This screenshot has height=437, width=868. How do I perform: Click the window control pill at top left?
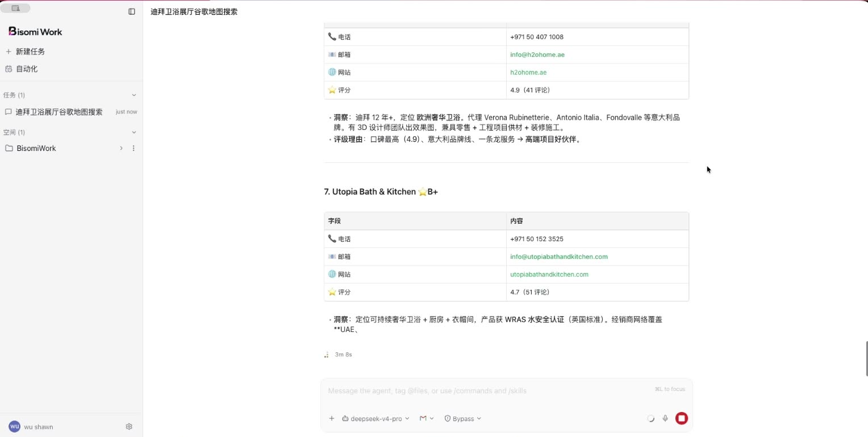point(15,8)
